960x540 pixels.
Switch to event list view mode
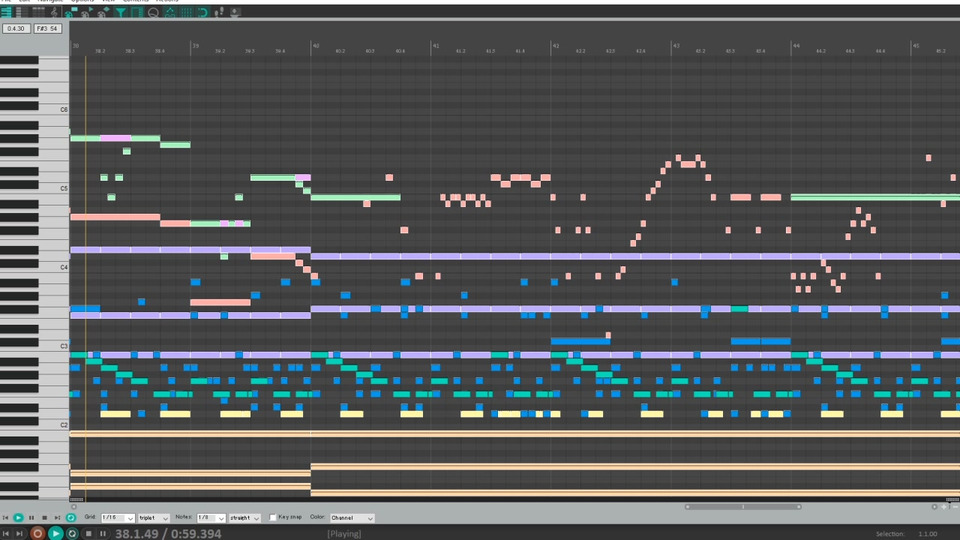pyautogui.click(x=38, y=12)
